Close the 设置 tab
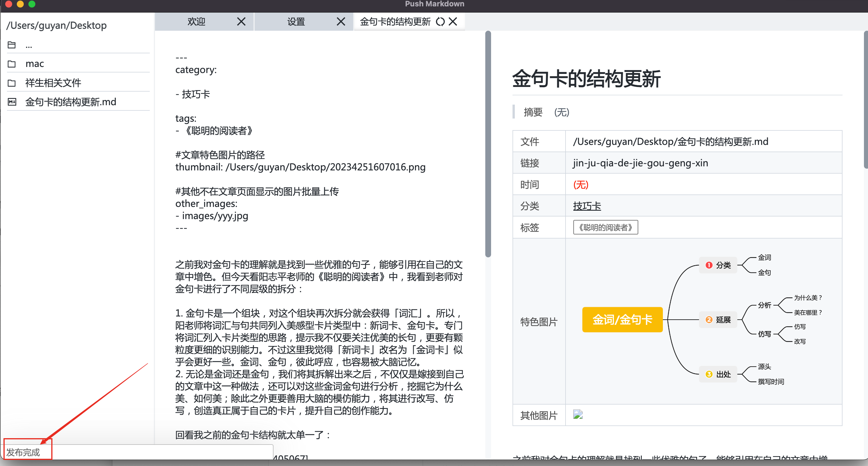The image size is (868, 466). tap(341, 21)
